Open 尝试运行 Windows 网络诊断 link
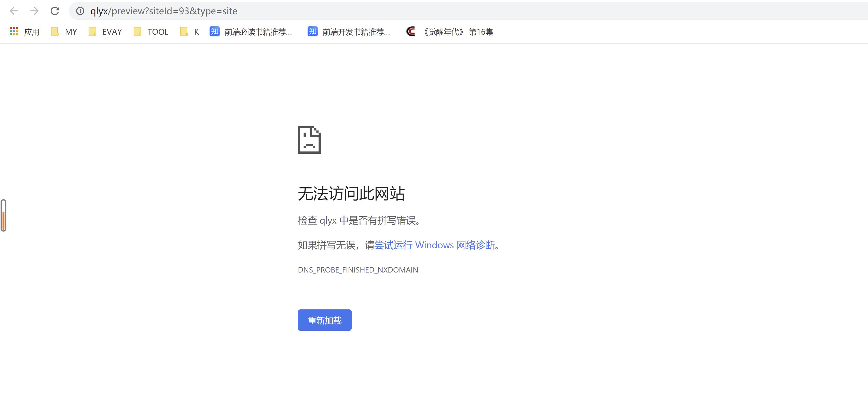The image size is (868, 415). 434,245
